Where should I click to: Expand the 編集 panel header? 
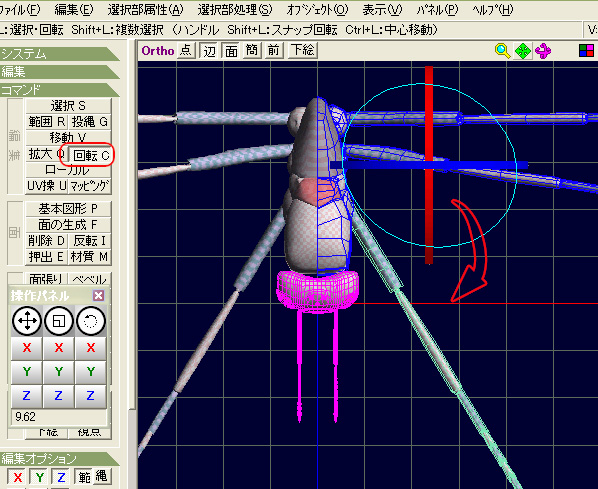[x=59, y=71]
